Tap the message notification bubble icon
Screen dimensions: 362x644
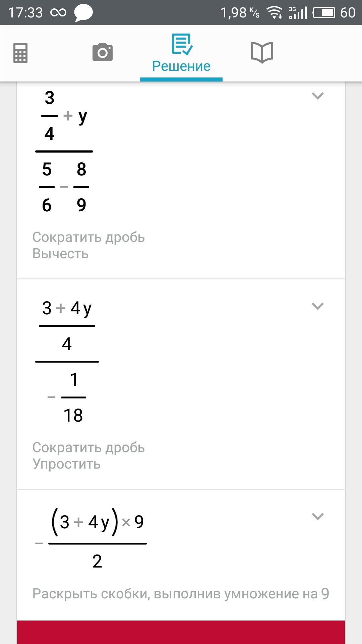pos(83,13)
